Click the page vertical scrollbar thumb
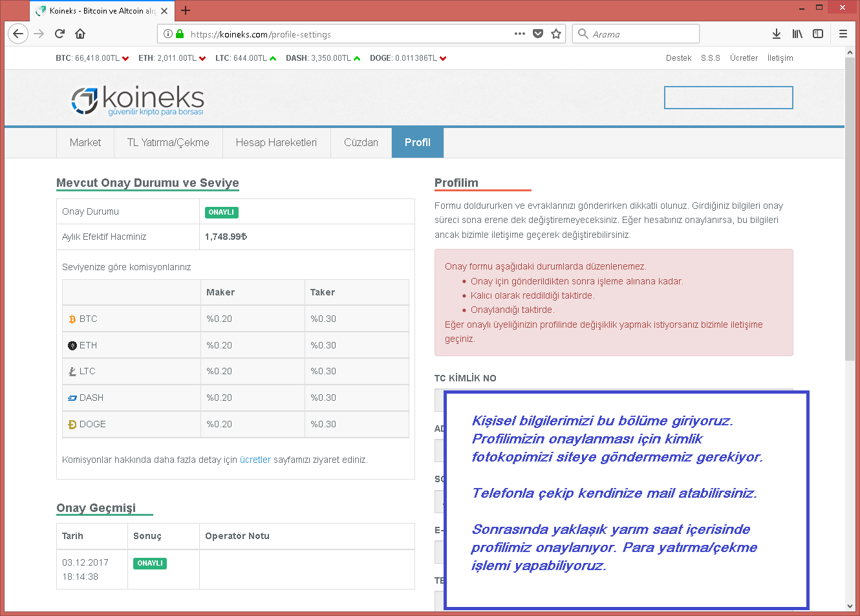This screenshot has height=616, width=860. click(850, 210)
